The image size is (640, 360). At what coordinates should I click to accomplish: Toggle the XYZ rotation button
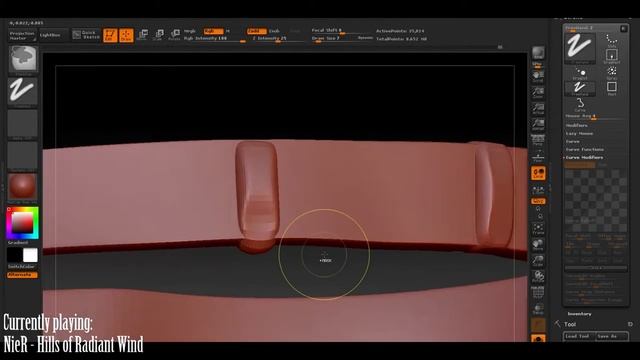point(538,201)
